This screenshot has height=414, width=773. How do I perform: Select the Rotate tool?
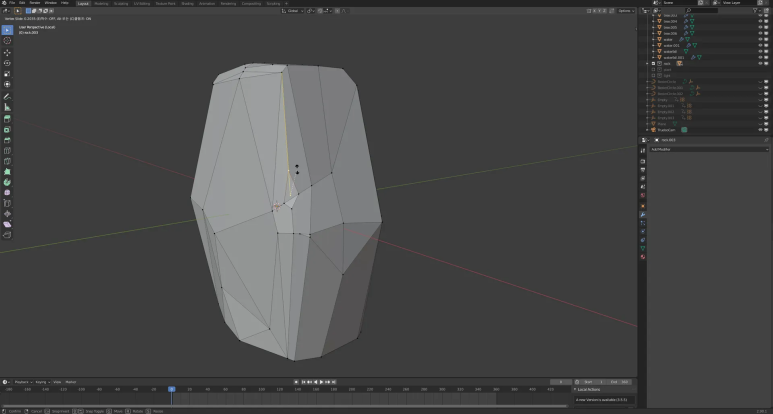[8, 63]
